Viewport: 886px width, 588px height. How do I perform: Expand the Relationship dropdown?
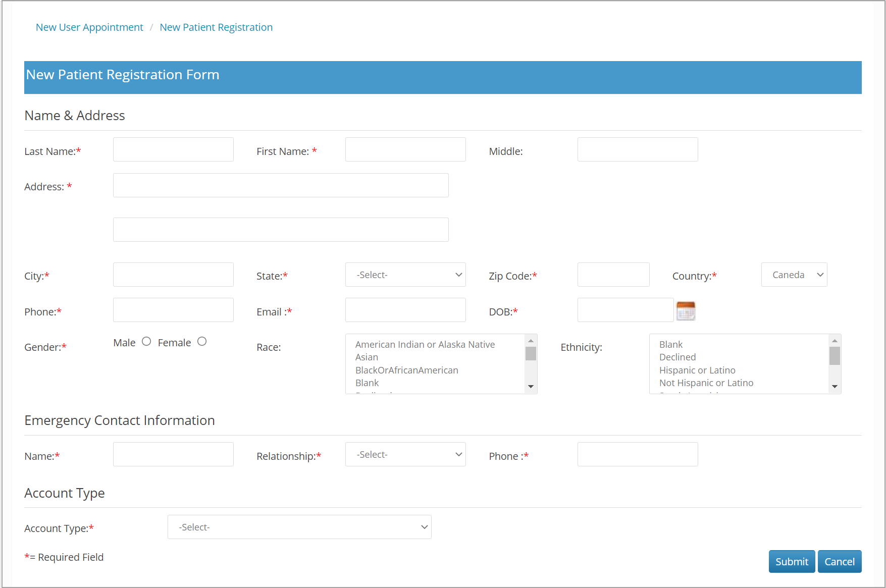(x=405, y=454)
